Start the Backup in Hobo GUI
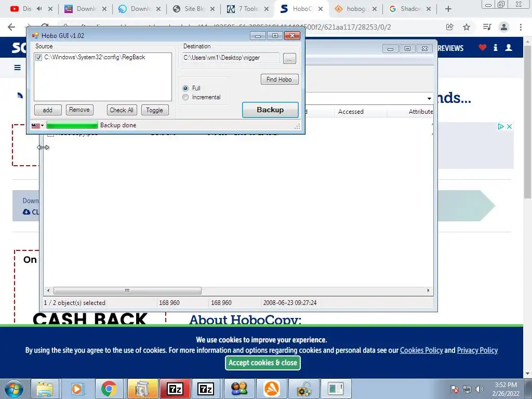 (270, 110)
